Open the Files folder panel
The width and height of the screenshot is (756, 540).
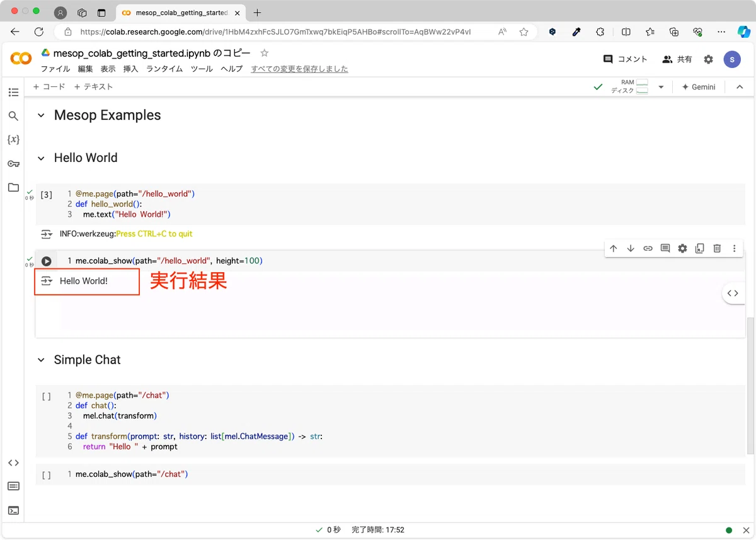tap(13, 187)
